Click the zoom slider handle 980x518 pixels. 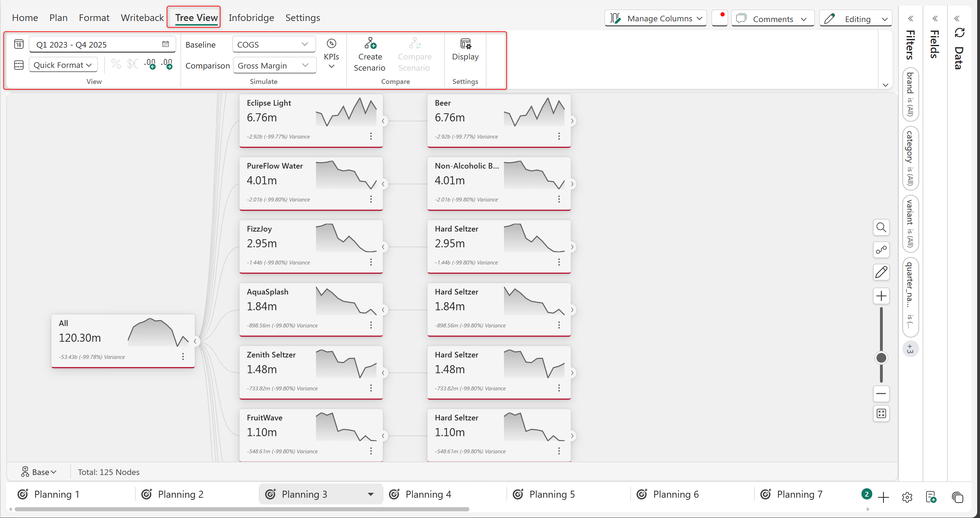pos(881,358)
